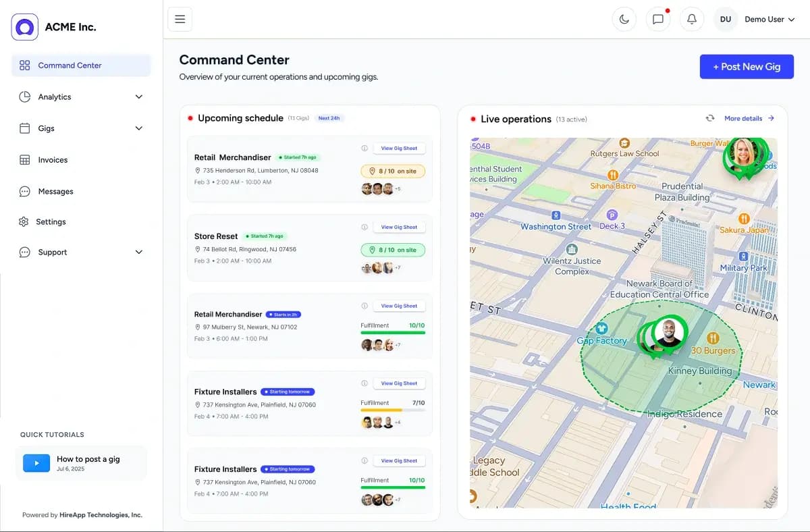Collapse sidebar with hamburger menu icon
This screenshot has width=810, height=532.
pos(180,20)
